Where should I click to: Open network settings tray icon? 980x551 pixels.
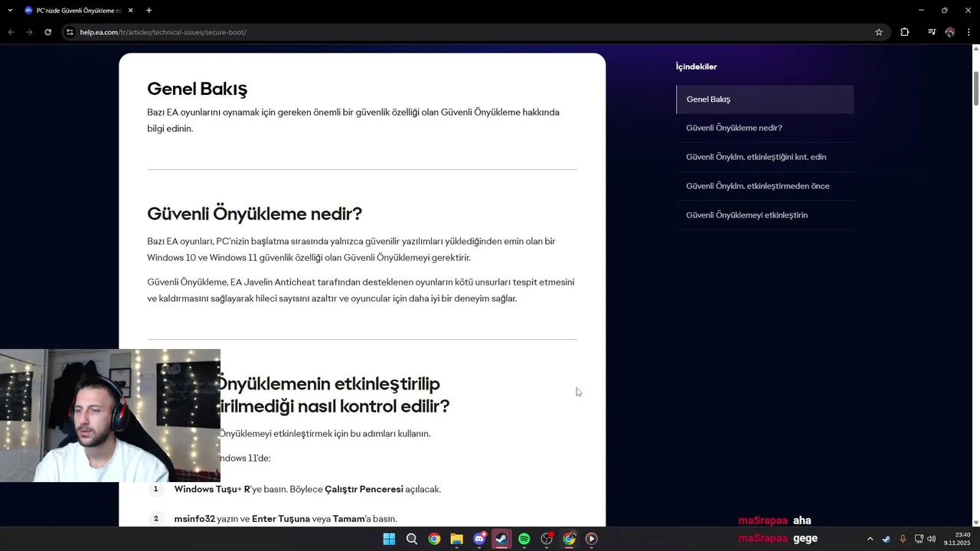tap(919, 539)
